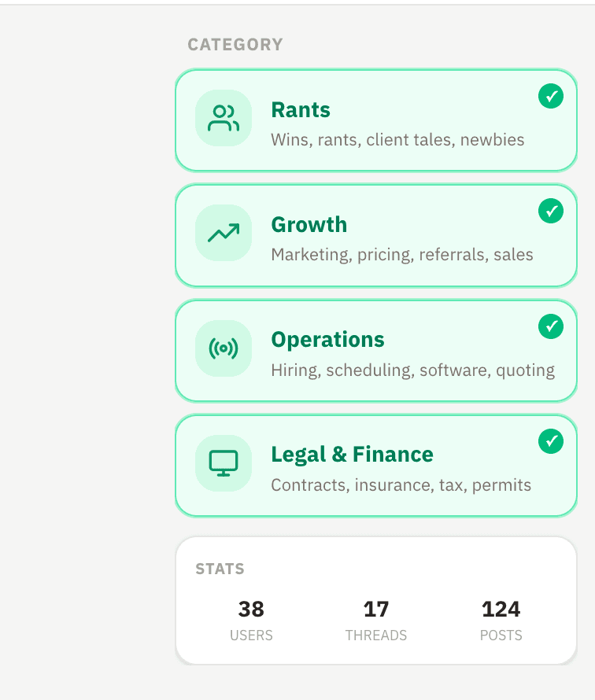Click the people icon beside Rants
The height and width of the screenshot is (700, 595).
tap(224, 119)
